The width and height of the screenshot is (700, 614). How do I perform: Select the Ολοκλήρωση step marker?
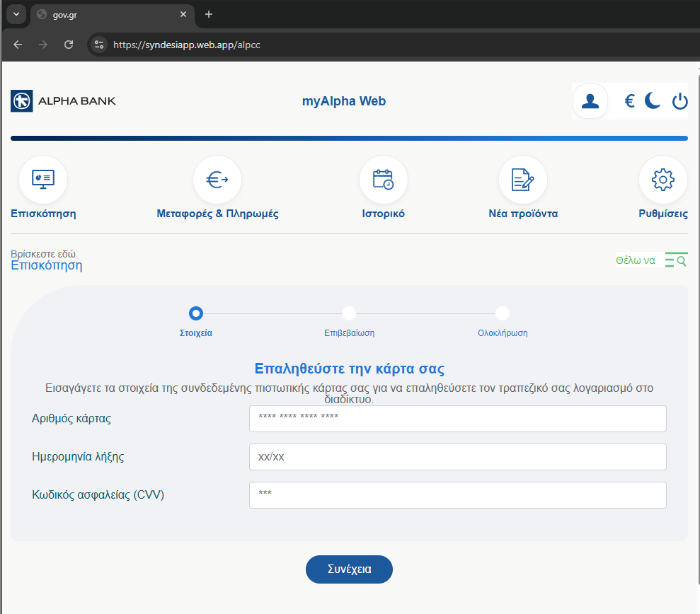click(503, 313)
